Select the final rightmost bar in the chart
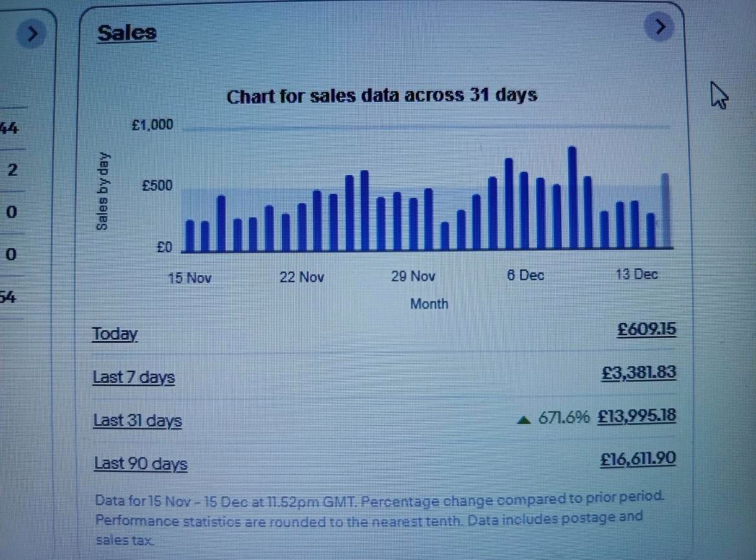Screen dimensions: 756x560 665,211
